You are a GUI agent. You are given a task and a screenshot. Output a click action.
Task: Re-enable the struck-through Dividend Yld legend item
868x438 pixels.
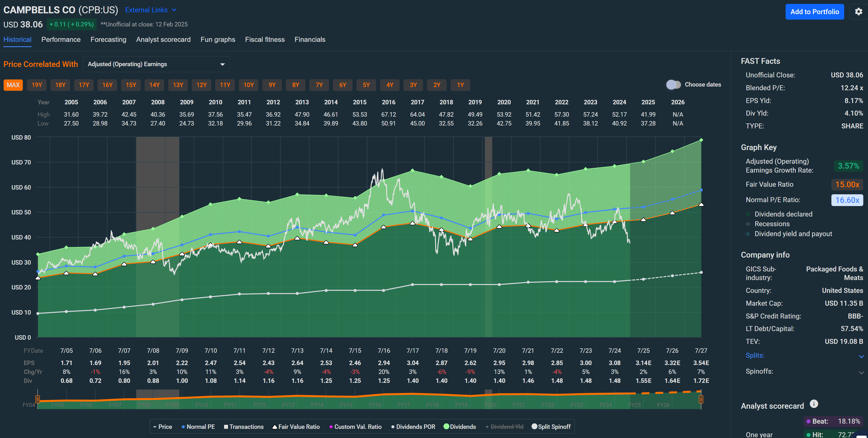tap(506, 426)
